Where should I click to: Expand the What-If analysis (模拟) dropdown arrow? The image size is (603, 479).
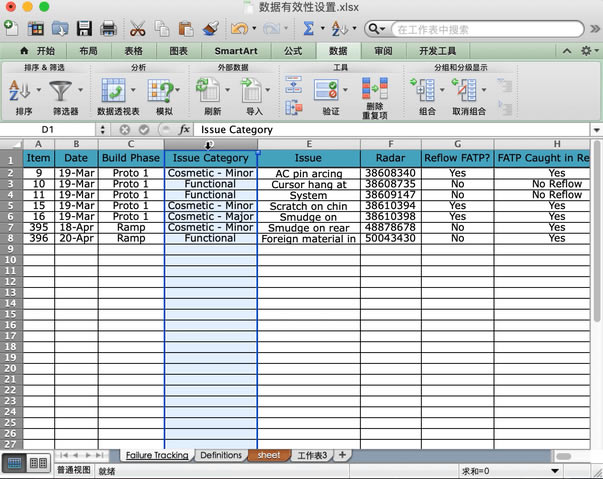tap(178, 91)
